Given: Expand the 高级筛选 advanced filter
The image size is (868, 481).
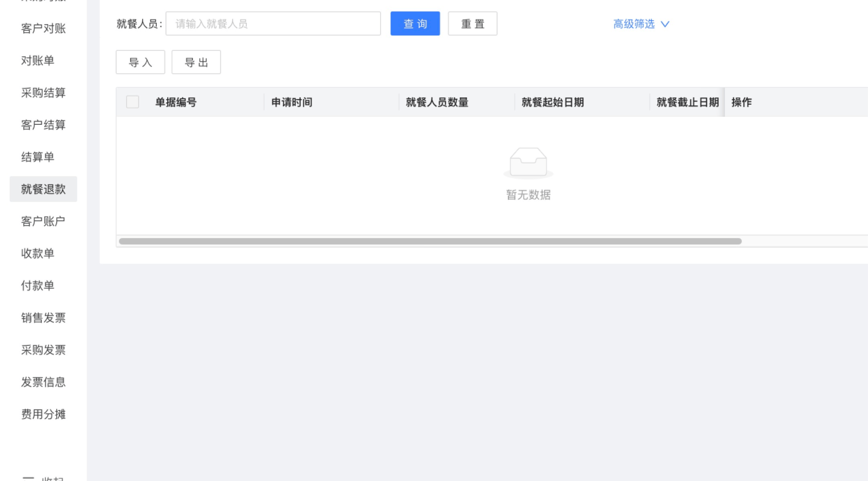Looking at the screenshot, I should pos(641,24).
